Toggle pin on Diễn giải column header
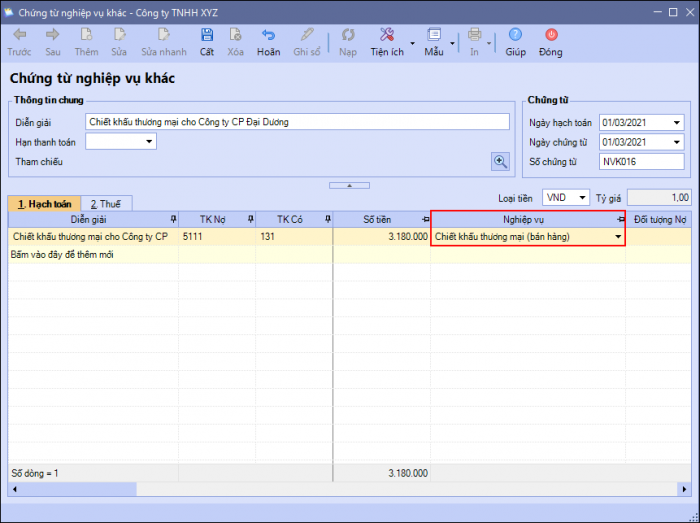 click(x=173, y=219)
